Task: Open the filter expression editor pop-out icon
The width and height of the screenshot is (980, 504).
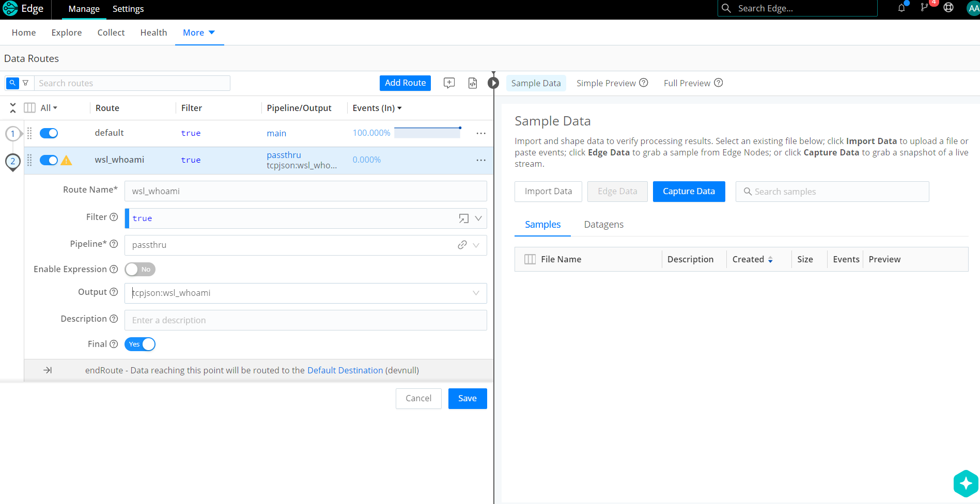Action: [x=463, y=218]
